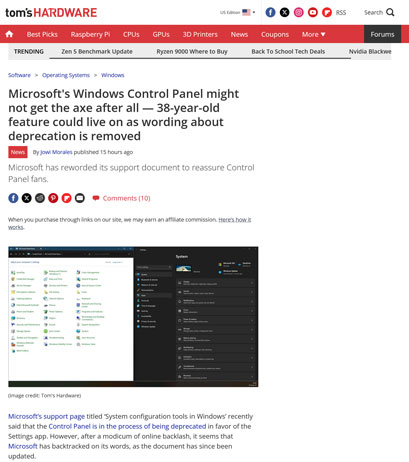Open 3D Printers nav item
409x462 pixels.
click(x=200, y=34)
